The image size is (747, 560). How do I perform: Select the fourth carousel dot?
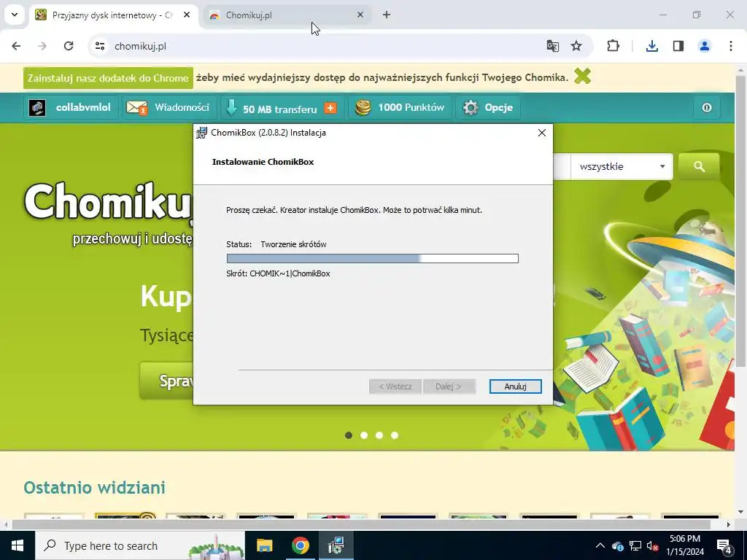click(395, 435)
